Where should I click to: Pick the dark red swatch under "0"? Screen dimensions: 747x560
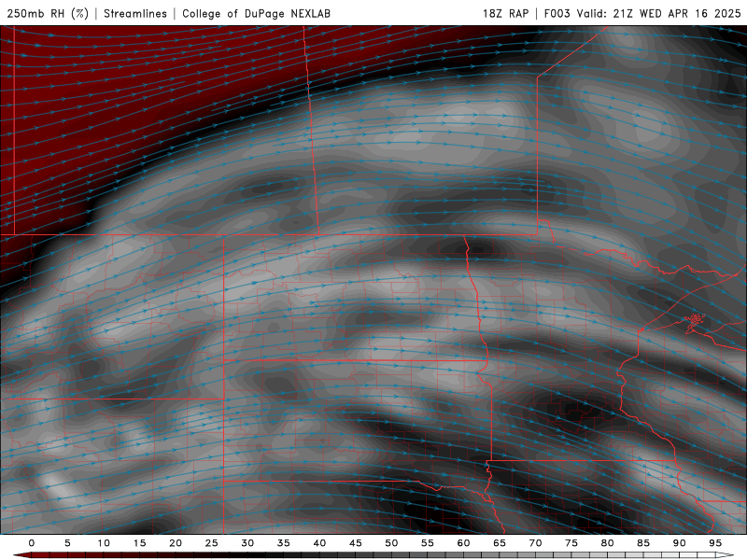pos(38,555)
